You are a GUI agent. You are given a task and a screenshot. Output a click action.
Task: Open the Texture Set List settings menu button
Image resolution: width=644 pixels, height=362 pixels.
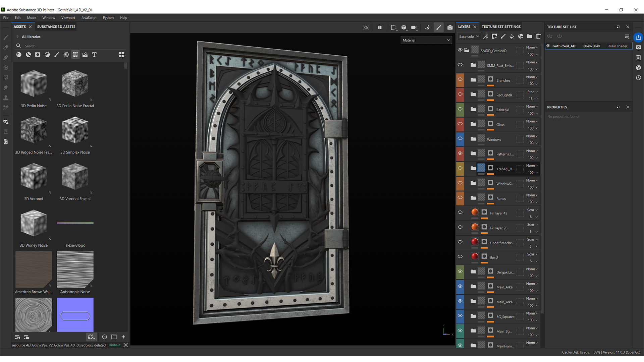[627, 37]
